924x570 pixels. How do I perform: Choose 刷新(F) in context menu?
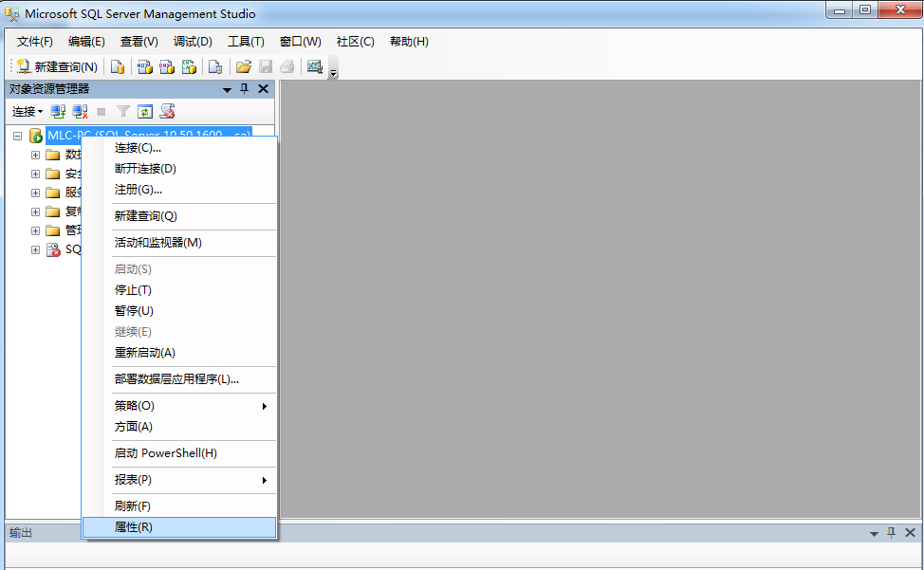pos(179,506)
